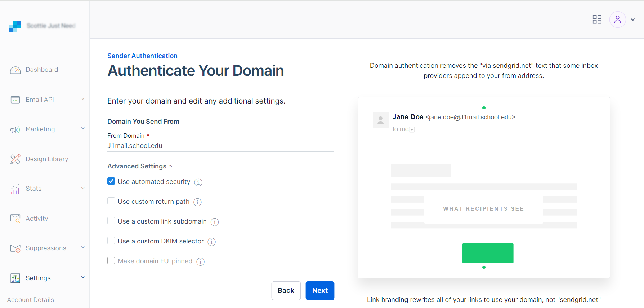
Task: Open the Sender Authentication breadcrumb link
Action: point(142,56)
